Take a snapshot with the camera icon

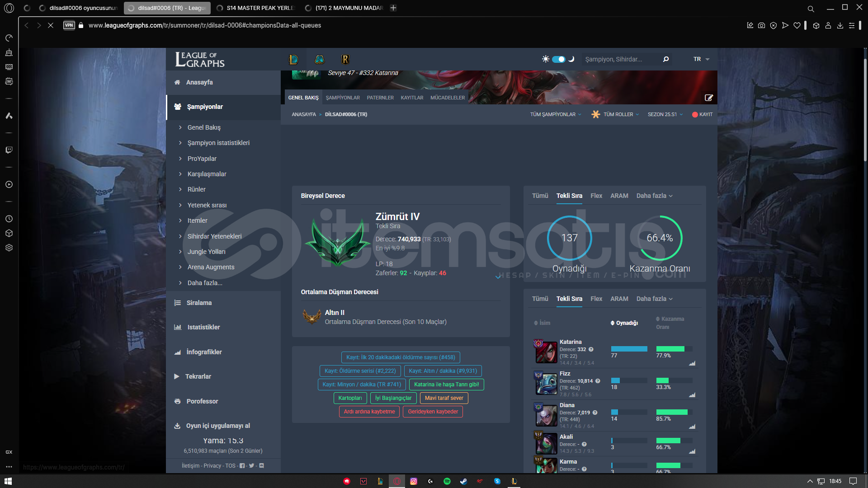pos(762,26)
